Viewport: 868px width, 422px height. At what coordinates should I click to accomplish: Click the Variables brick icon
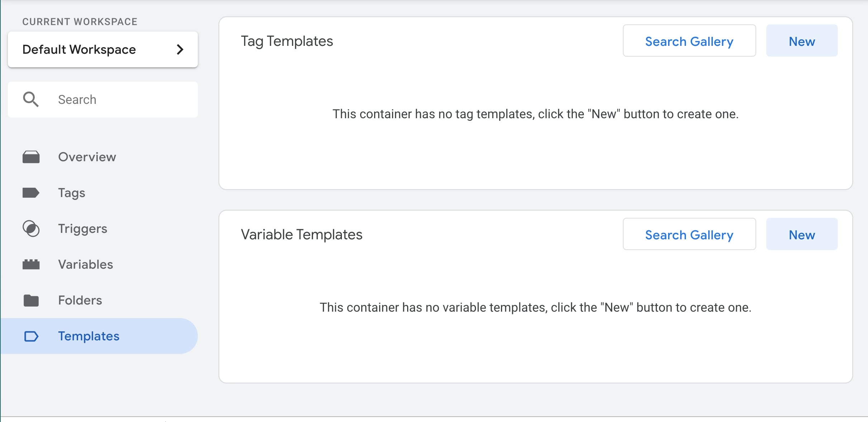31,264
